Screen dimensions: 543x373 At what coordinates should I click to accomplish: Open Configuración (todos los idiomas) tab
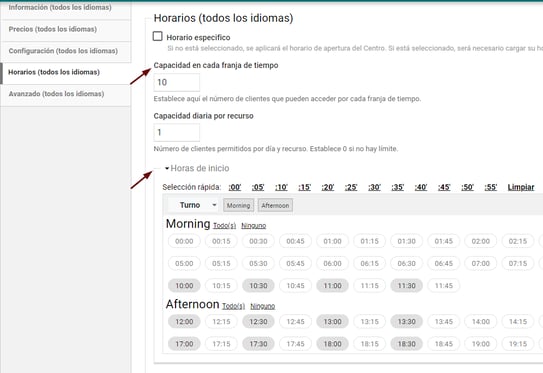[65, 51]
